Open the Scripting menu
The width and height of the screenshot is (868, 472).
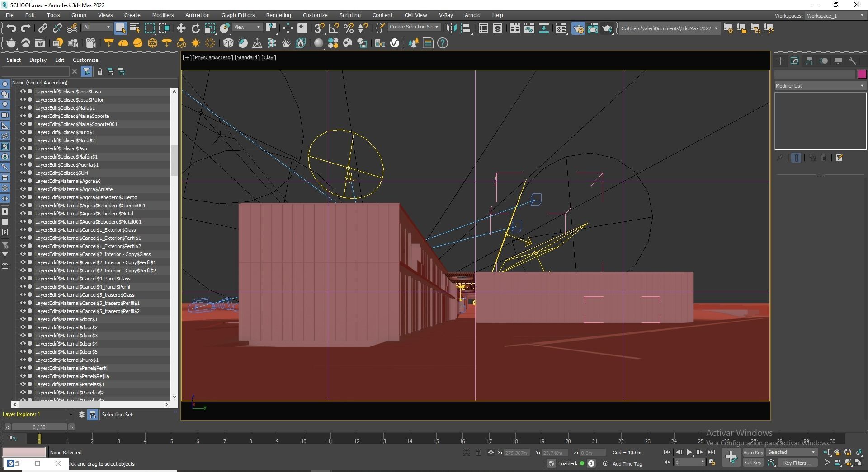[x=350, y=15]
